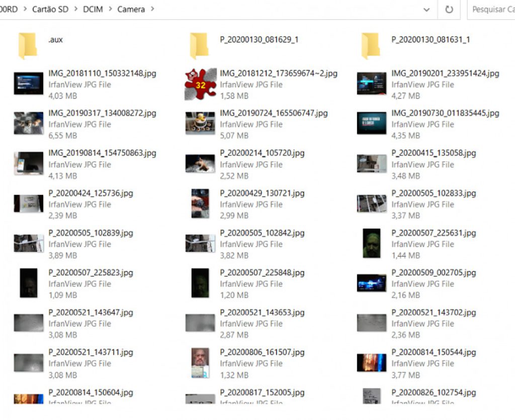Open folder P_20200130_081631_1

[x=371, y=45]
